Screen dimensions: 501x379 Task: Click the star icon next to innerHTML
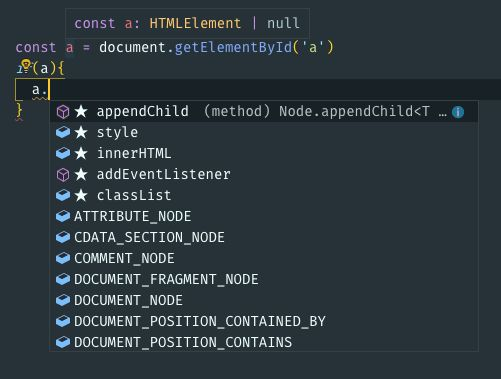pyautogui.click(x=81, y=153)
